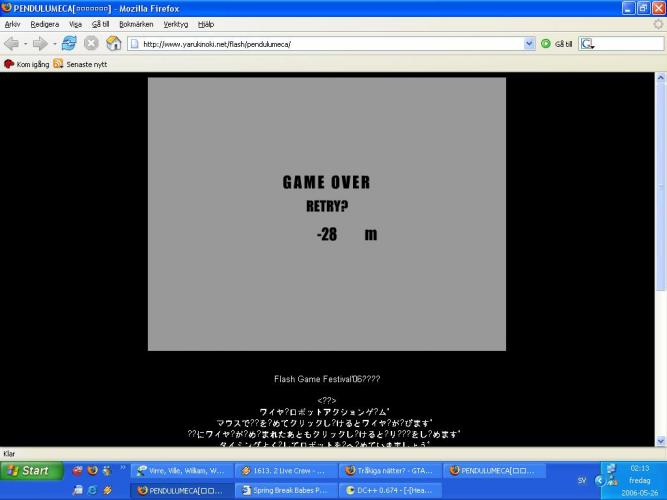Open the back button history dropdown arrow
The image size is (667, 500).
(26, 44)
